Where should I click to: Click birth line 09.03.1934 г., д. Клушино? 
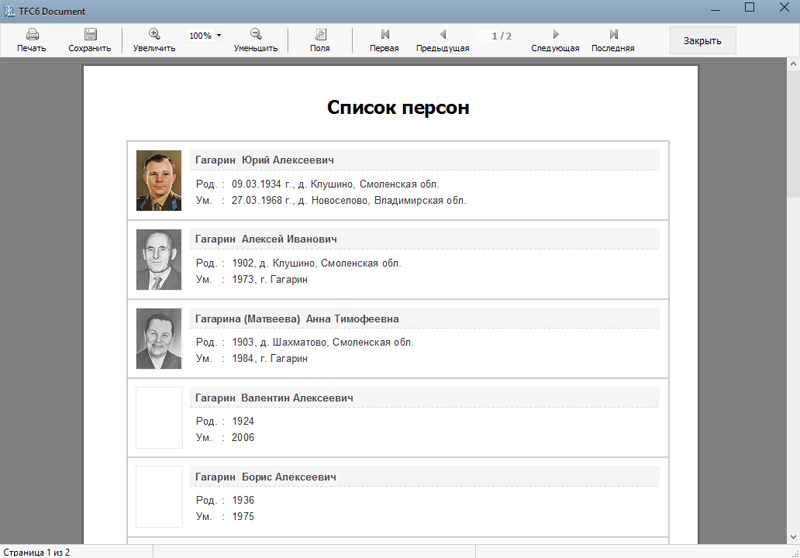tap(335, 184)
